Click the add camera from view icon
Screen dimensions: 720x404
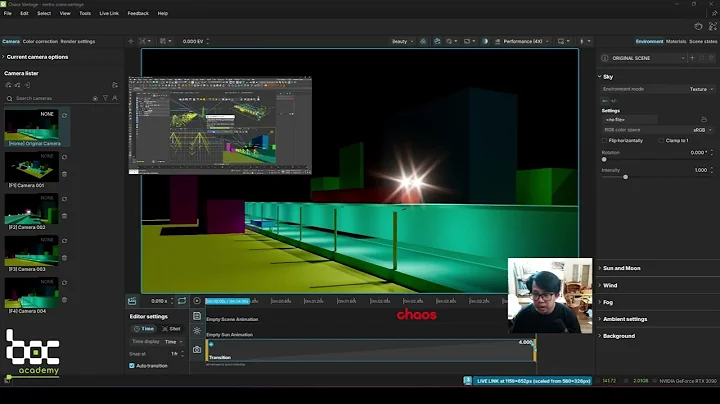tap(8, 85)
